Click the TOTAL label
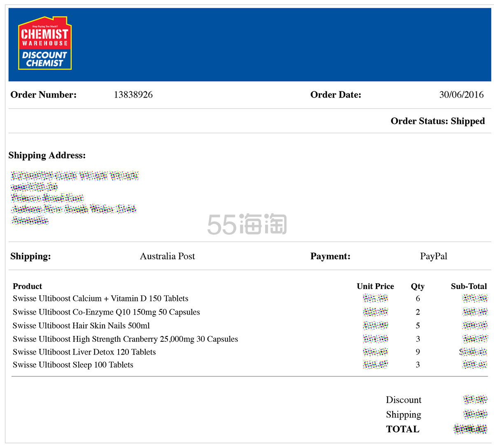Screen dimensions: 494x448 click(403, 429)
